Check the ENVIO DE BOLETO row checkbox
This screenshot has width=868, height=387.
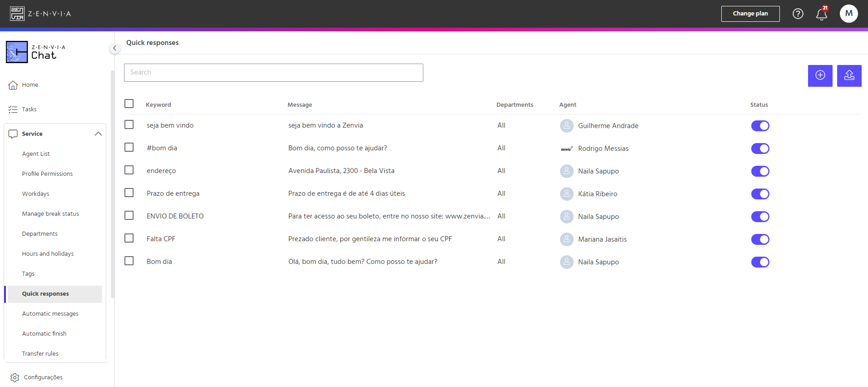click(129, 215)
